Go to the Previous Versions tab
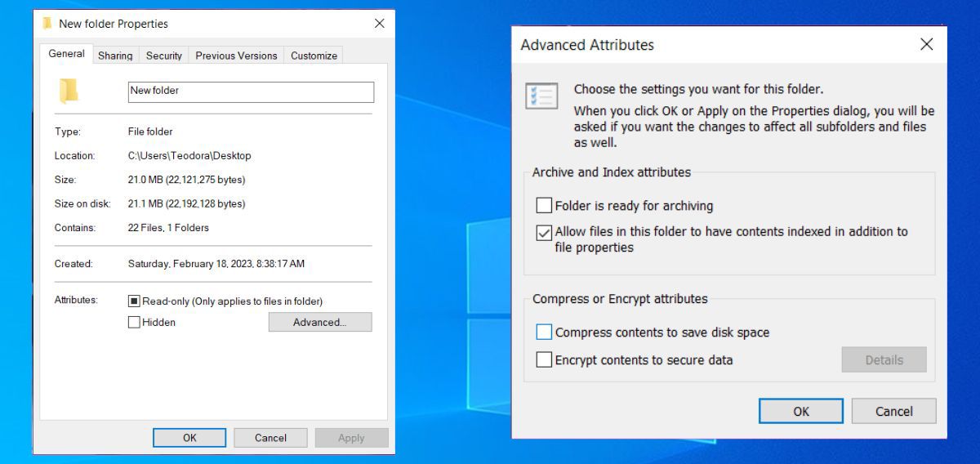Screen dimensions: 980x464 237,56
